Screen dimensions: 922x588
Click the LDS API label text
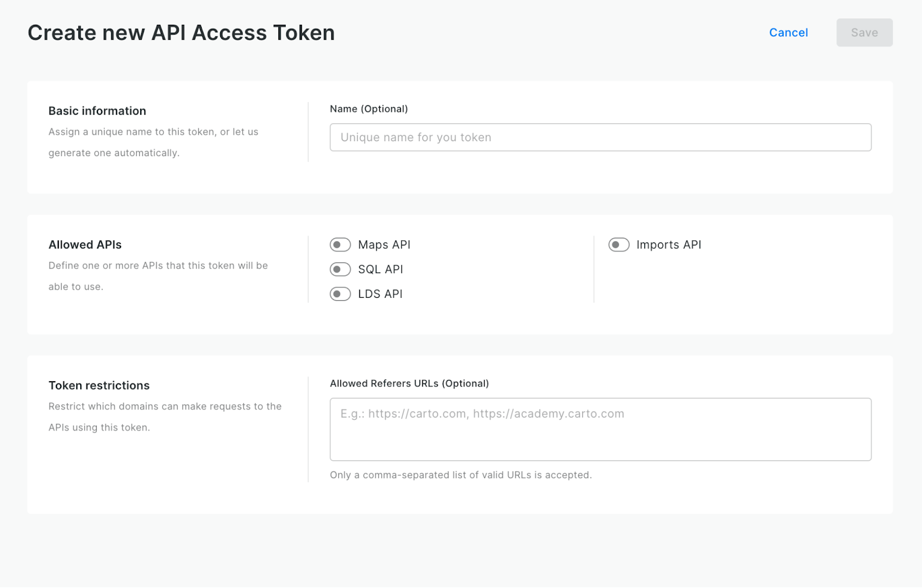coord(380,294)
